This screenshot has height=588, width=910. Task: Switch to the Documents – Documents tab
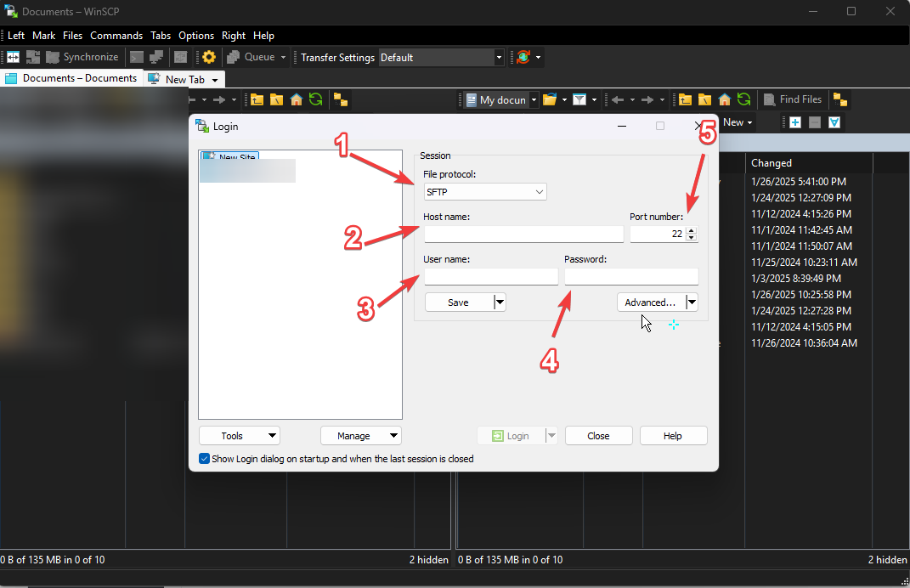(71, 78)
